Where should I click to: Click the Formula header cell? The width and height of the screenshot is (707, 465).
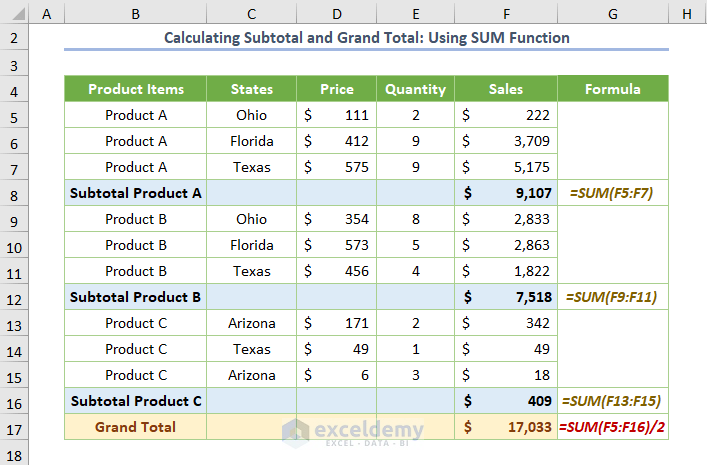[x=612, y=89]
